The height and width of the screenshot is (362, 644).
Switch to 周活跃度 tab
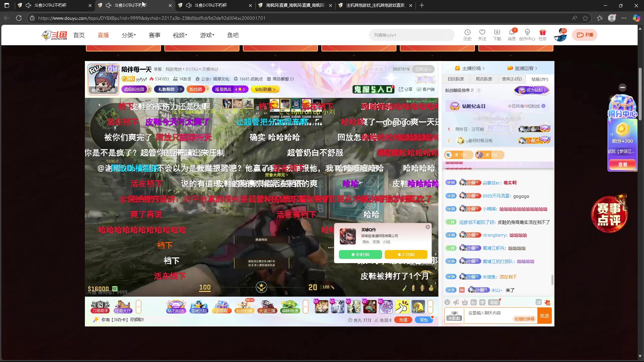coord(484,79)
